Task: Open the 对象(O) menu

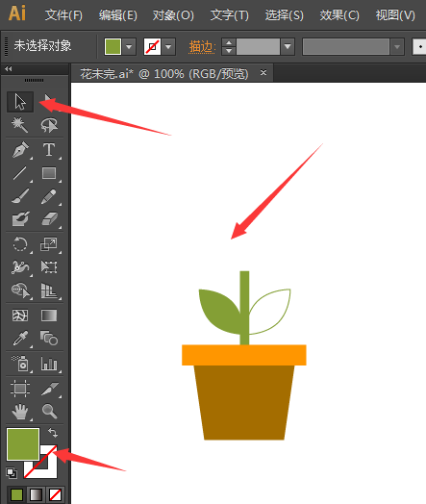Action: [173, 15]
